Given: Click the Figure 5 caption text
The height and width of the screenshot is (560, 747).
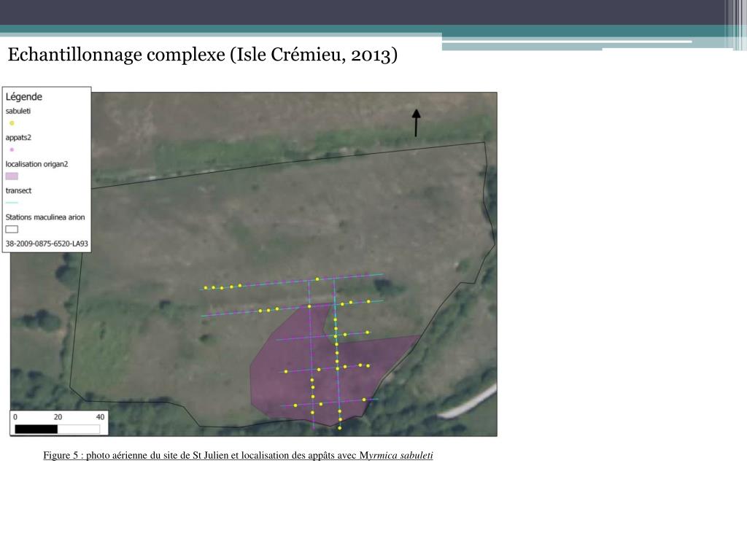Looking at the screenshot, I should point(239,455).
